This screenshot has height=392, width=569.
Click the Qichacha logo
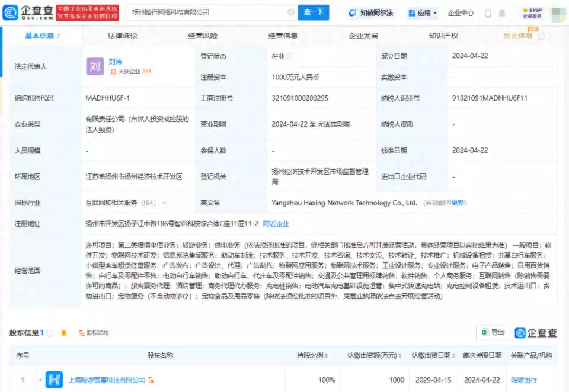(x=28, y=12)
